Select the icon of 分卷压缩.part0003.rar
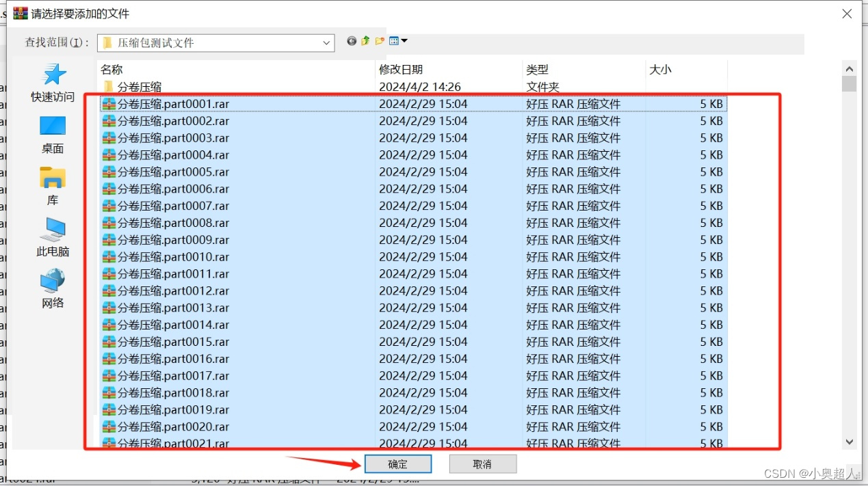Viewport: 868px width, 486px height. pyautogui.click(x=109, y=138)
